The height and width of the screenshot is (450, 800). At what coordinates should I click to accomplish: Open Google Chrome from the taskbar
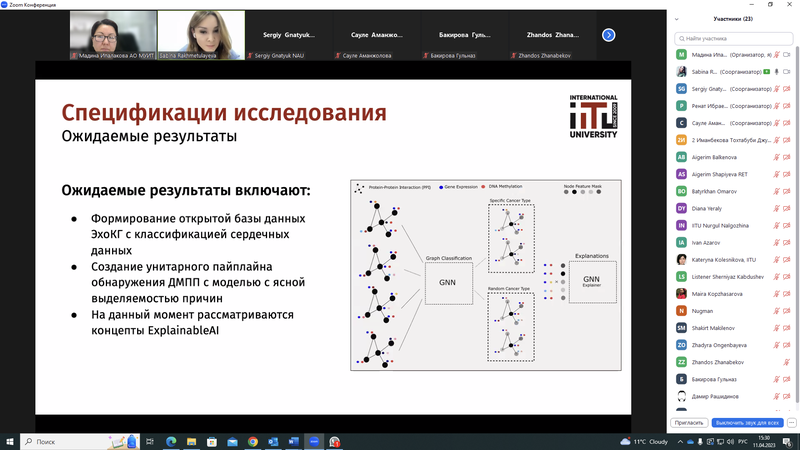pyautogui.click(x=253, y=441)
